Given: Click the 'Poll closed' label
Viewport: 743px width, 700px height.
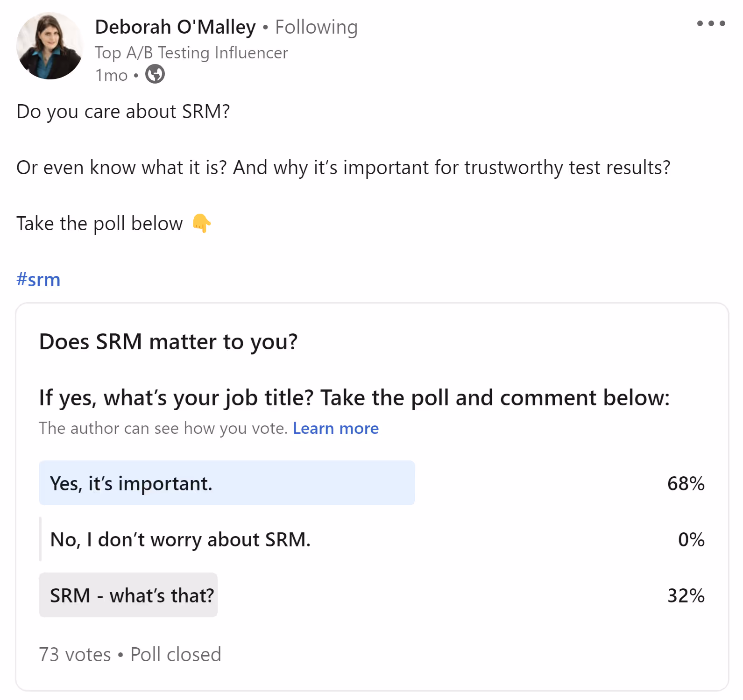Looking at the screenshot, I should (175, 654).
